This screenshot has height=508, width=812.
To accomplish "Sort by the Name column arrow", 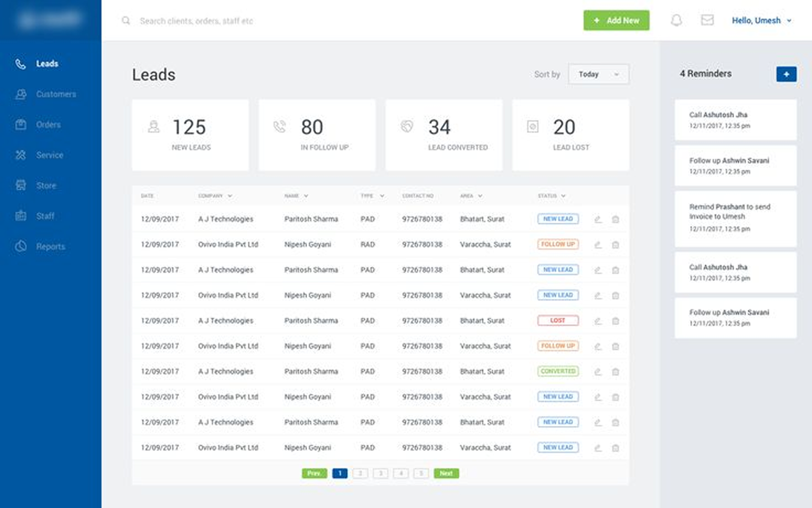I will [306, 196].
